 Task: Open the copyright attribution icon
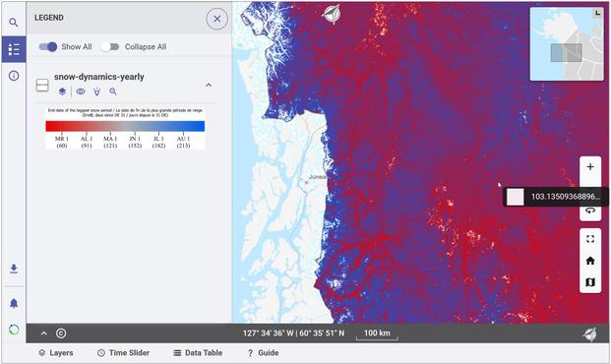(x=61, y=334)
